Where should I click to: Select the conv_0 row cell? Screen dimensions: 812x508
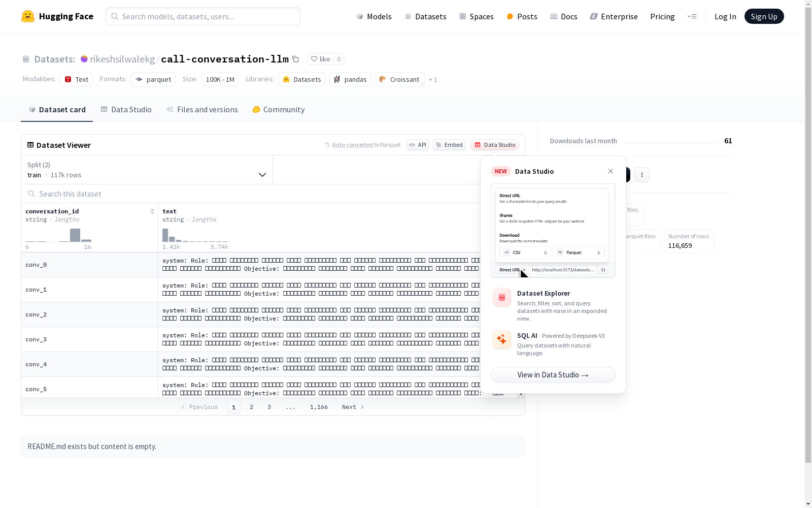pyautogui.click(x=90, y=265)
